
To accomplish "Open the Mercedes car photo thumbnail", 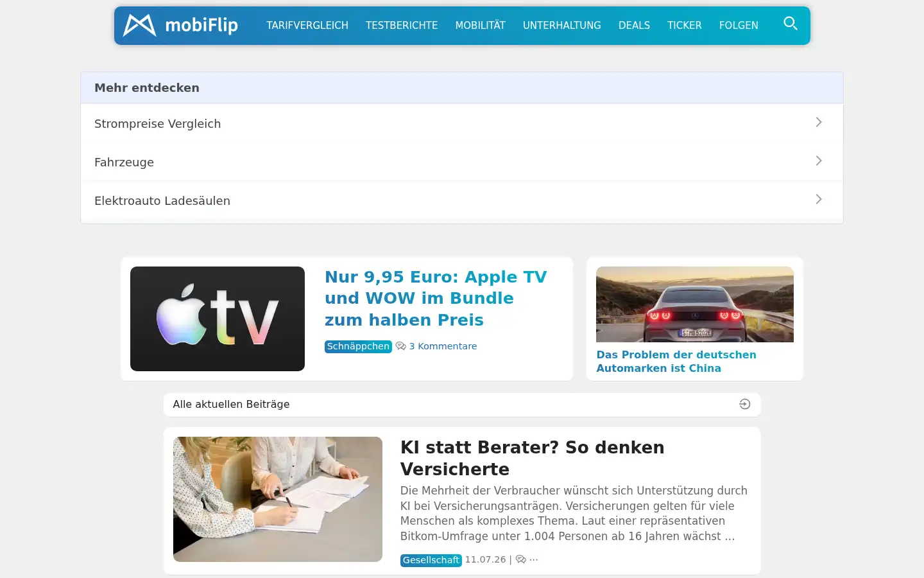I will (695, 304).
